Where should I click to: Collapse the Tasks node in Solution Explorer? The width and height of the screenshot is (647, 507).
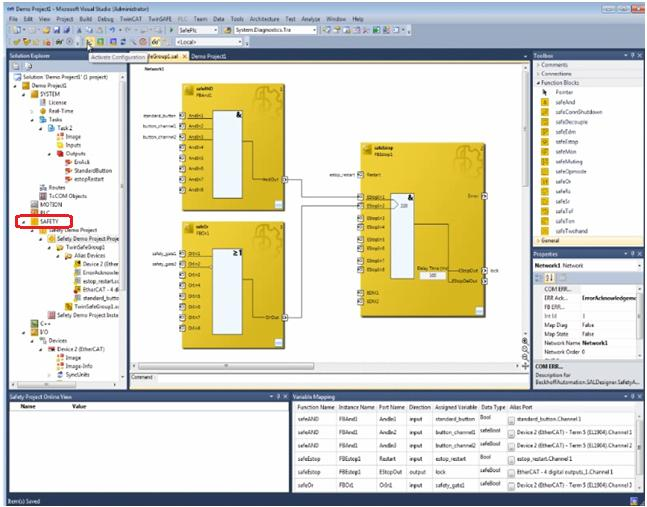pyautogui.click(x=32, y=120)
